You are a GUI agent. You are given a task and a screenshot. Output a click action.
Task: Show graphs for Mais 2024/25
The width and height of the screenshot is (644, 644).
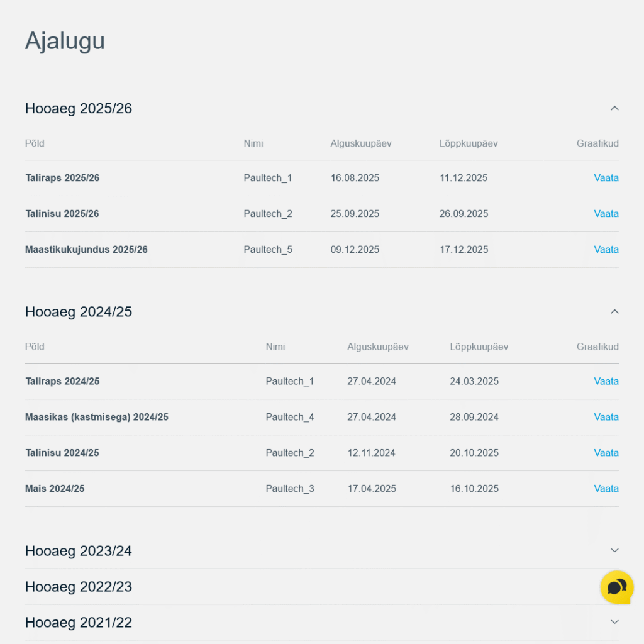coord(606,489)
